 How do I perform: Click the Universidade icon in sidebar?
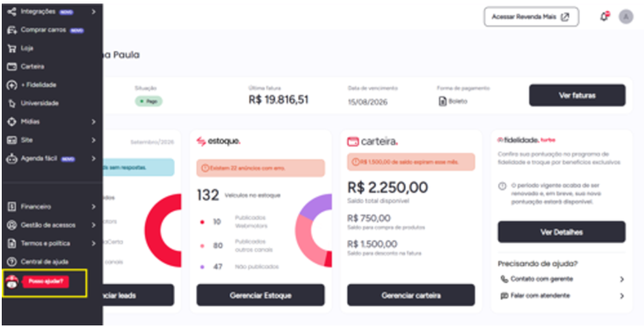pos(12,103)
